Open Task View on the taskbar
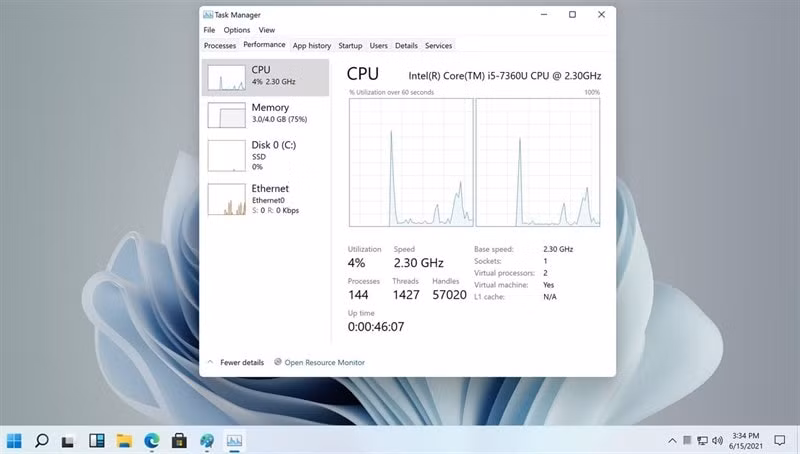The width and height of the screenshot is (800, 454). click(68, 441)
